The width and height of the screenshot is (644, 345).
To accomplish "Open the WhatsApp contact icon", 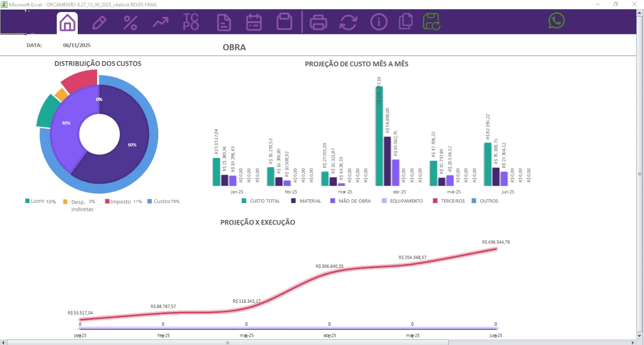I will click(x=556, y=21).
